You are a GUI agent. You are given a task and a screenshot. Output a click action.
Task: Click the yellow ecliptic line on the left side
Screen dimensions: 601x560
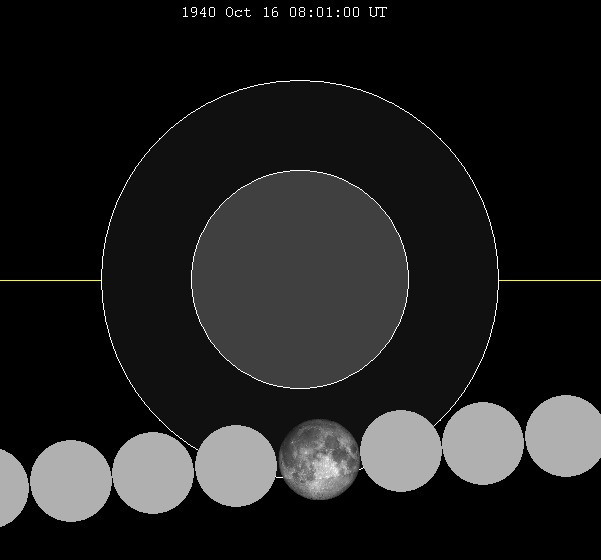[50, 280]
